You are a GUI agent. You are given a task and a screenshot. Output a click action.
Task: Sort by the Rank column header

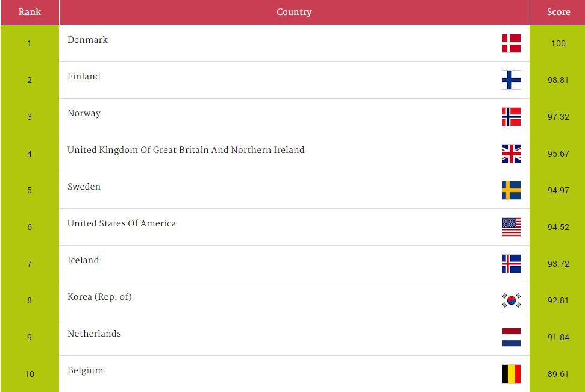coord(30,12)
